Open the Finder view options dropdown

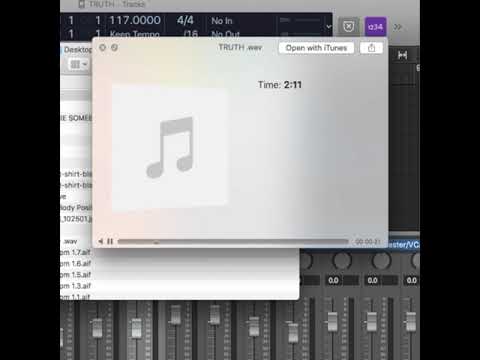(79, 64)
